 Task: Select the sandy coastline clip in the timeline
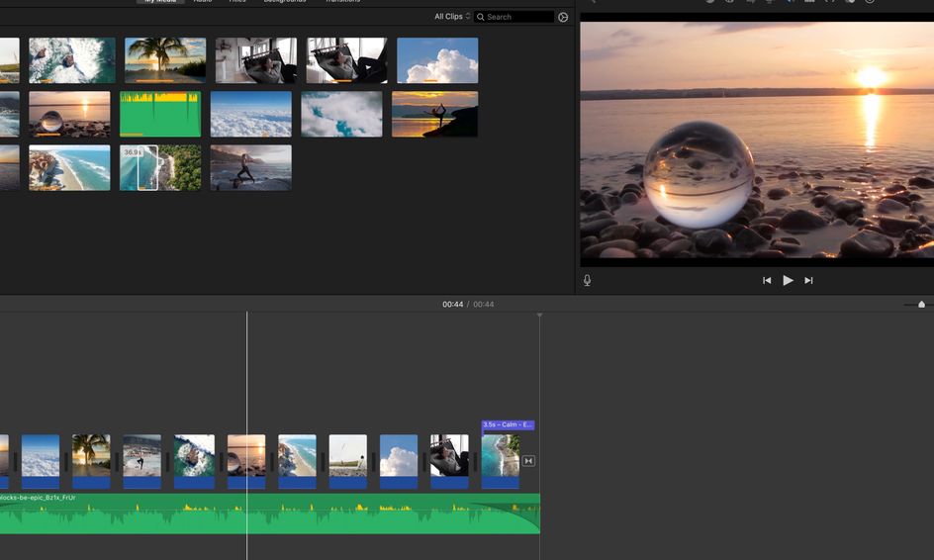click(297, 462)
